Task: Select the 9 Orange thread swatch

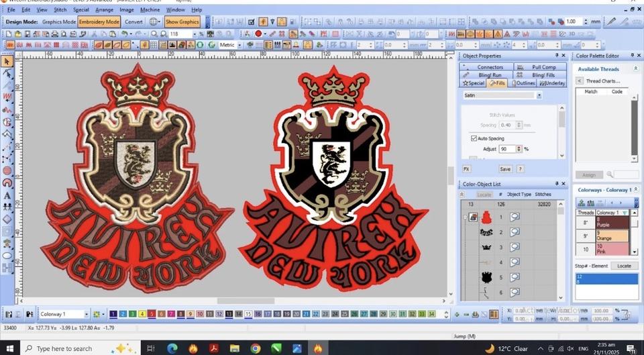Action: click(x=612, y=236)
